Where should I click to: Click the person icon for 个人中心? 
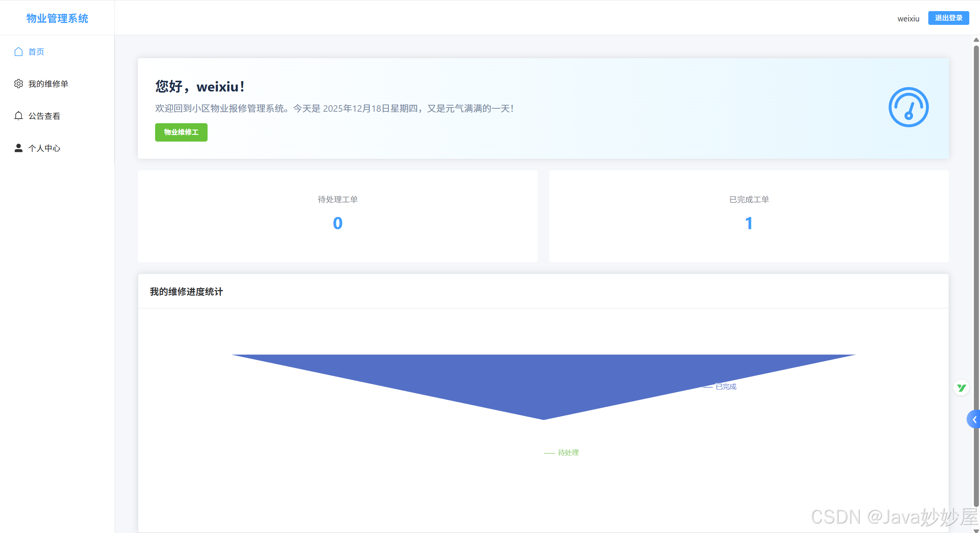point(18,148)
